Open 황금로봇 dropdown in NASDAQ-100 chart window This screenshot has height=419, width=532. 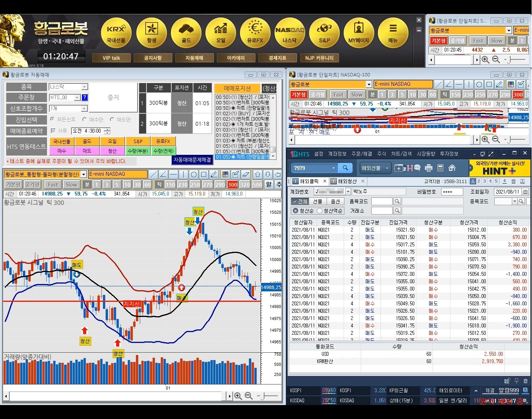pos(369,84)
